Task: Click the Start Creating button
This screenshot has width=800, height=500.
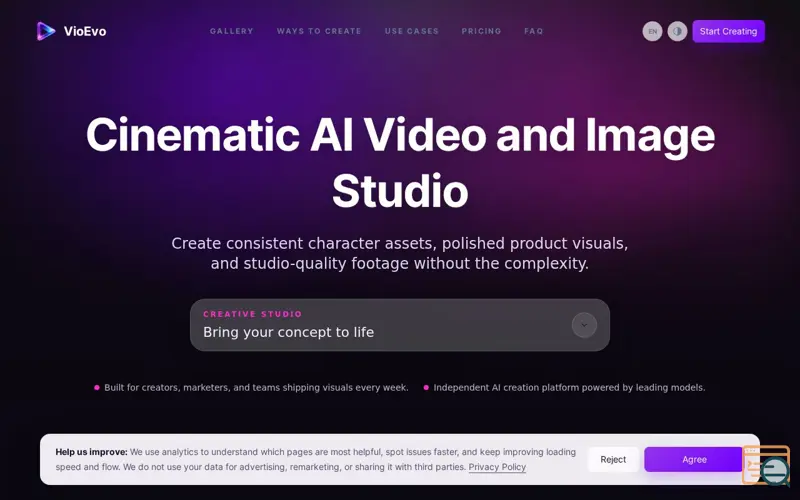Action: click(x=728, y=31)
